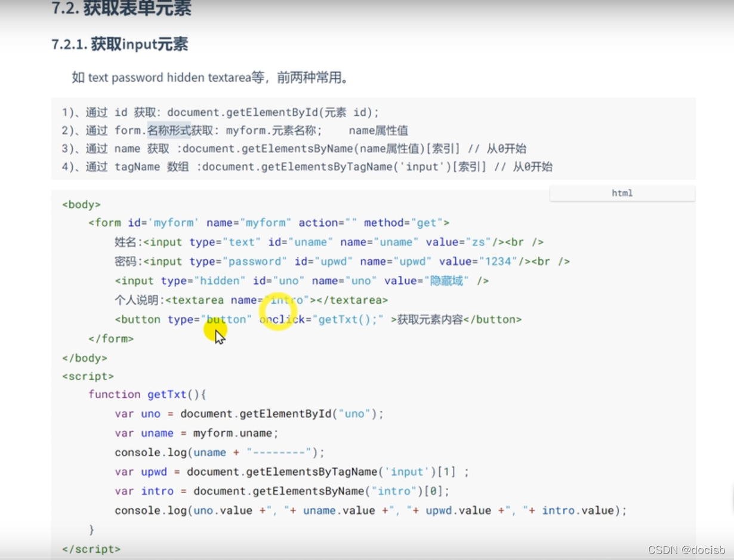Click line '4)、通过 tagName 数组'

click(x=307, y=167)
